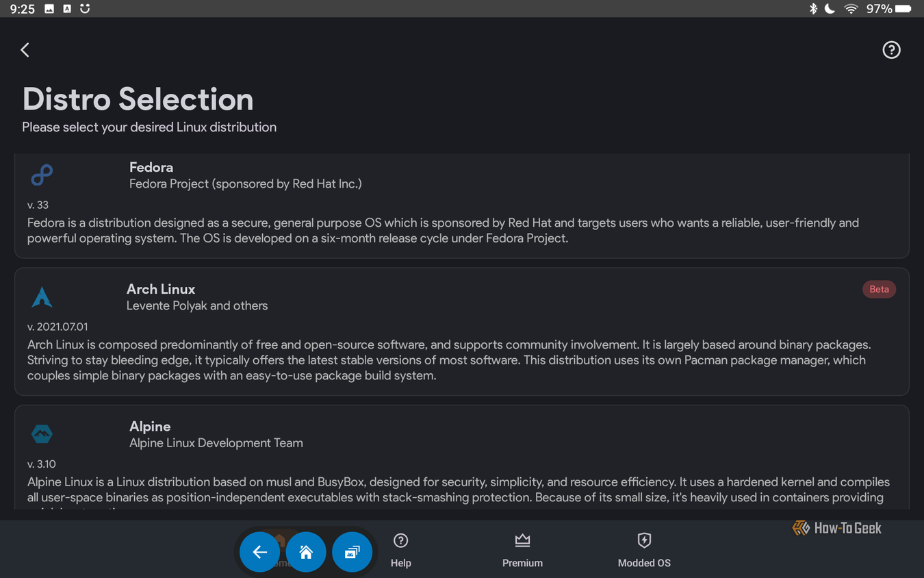Click the status bar notification icon showing letter A
924x578 pixels.
[x=67, y=9]
